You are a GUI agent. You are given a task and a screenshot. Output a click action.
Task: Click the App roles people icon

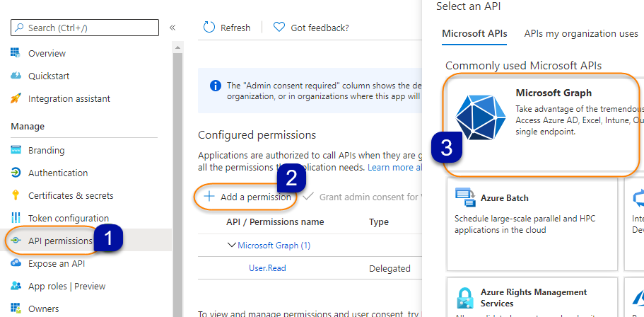point(16,286)
